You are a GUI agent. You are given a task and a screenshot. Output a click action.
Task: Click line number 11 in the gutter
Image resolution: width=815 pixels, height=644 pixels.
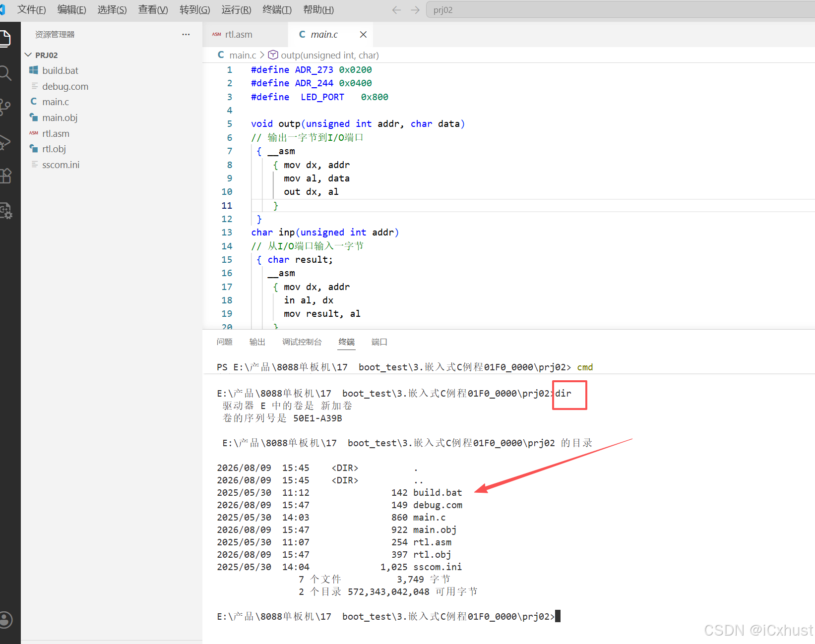pos(227,205)
